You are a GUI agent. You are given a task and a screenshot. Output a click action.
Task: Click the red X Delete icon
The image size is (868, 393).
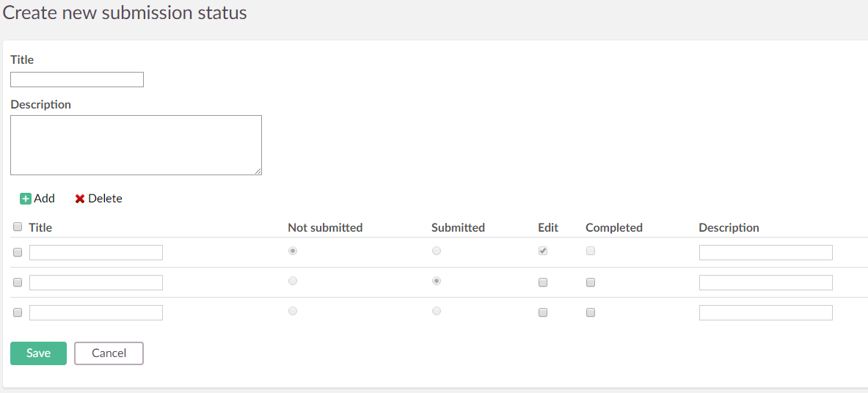[80, 199]
